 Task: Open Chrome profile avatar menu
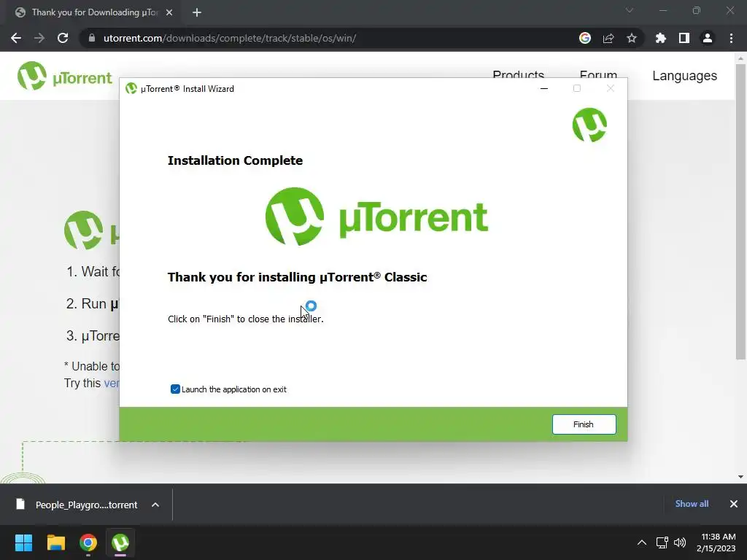(708, 38)
